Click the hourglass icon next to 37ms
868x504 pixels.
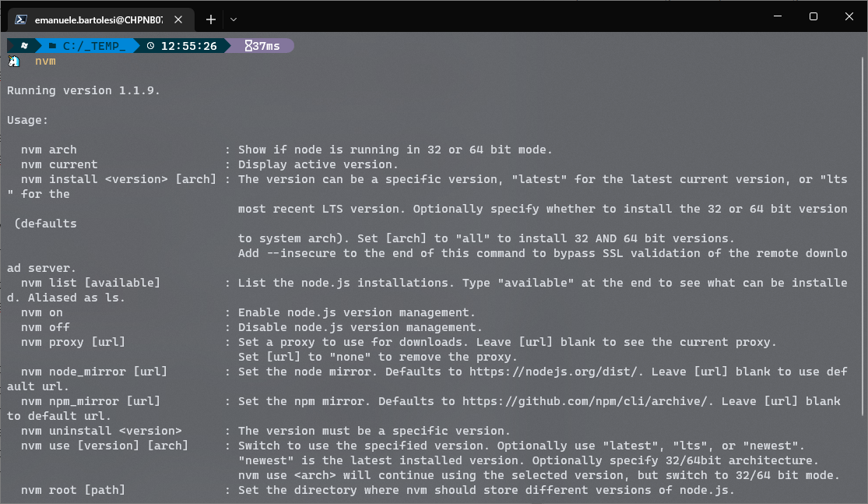click(248, 46)
